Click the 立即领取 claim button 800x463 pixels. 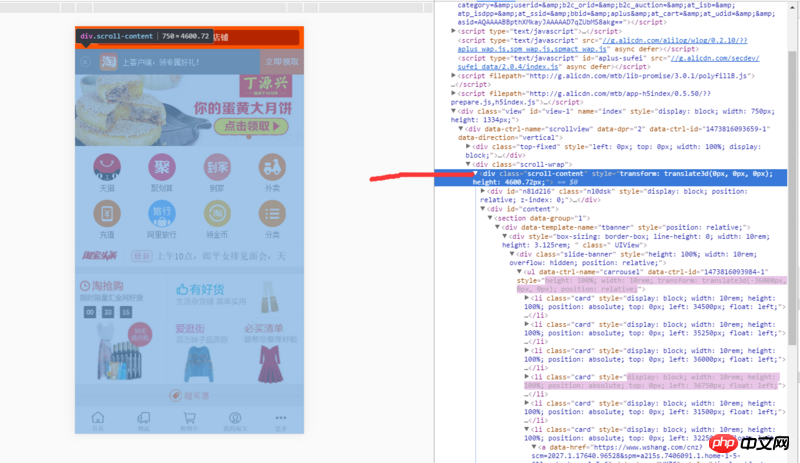282,62
